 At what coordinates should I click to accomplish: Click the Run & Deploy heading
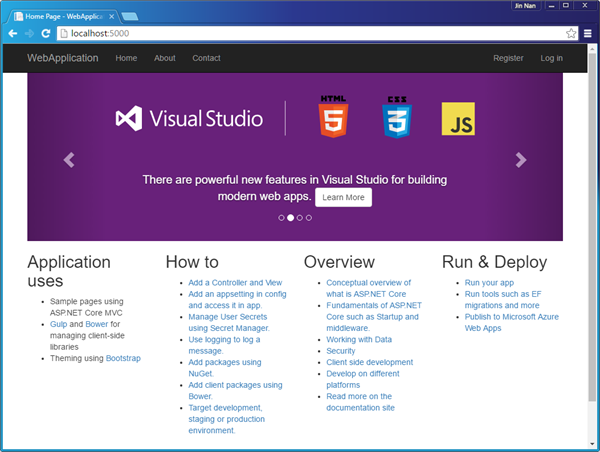494,262
